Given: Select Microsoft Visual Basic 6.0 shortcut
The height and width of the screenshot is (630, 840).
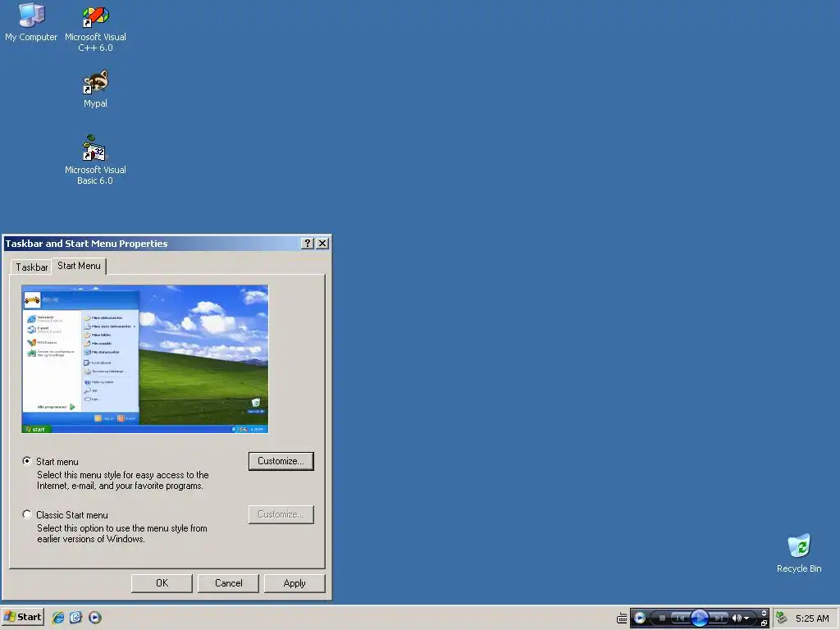Looking at the screenshot, I should point(95,160).
